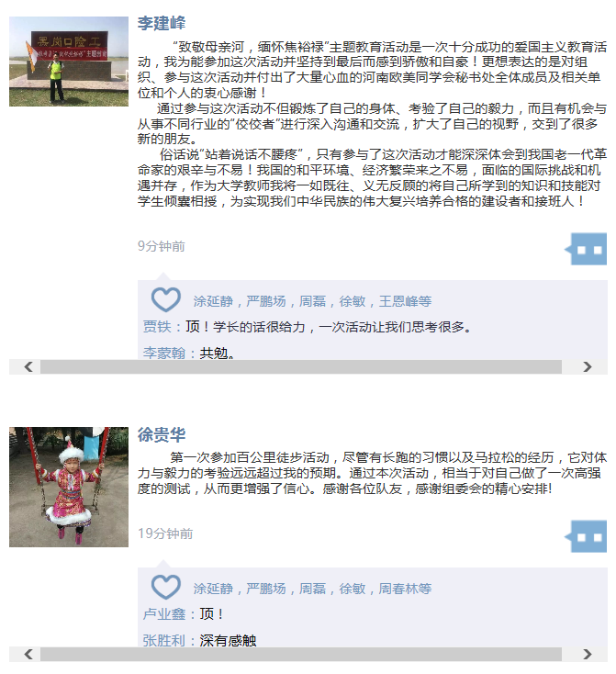The image size is (616, 674).
Task: Click the left arrow on the lower horizontal scrollbar
Action: point(28,654)
